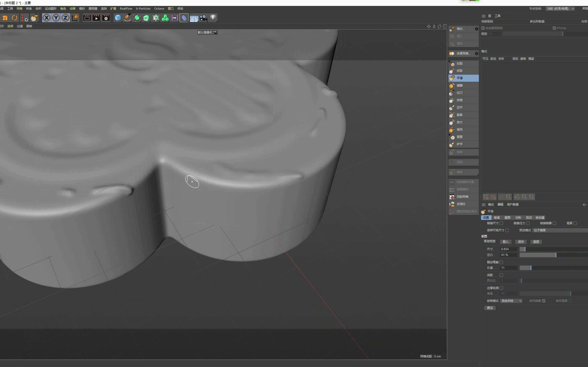Enable the 边缘检测 checkbox
588x367 pixels.
coord(501,288)
